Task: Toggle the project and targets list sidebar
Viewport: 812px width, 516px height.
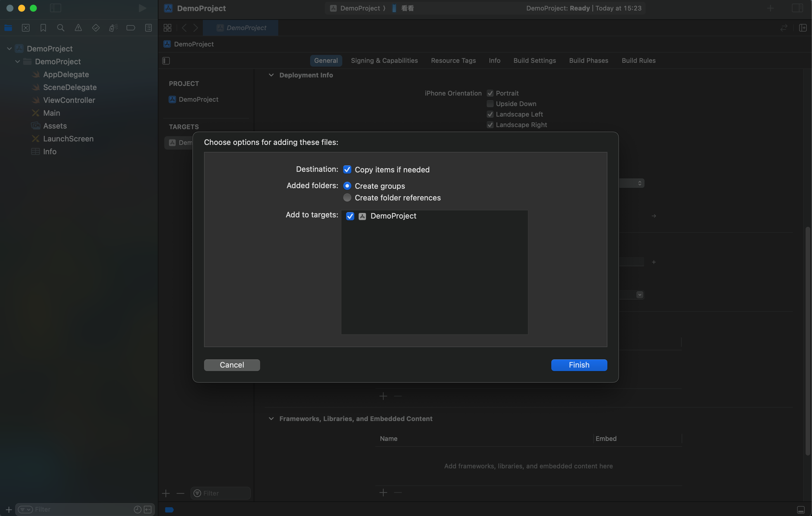Action: click(x=166, y=61)
